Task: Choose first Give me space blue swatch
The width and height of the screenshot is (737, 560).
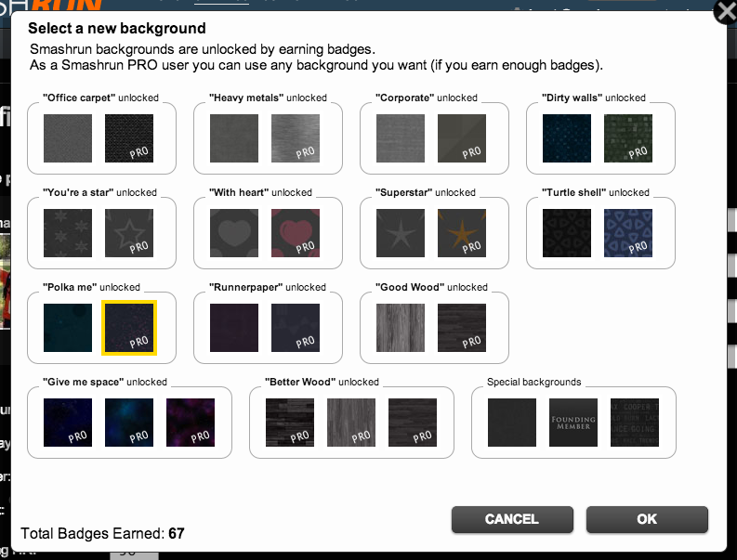Action: click(x=68, y=423)
